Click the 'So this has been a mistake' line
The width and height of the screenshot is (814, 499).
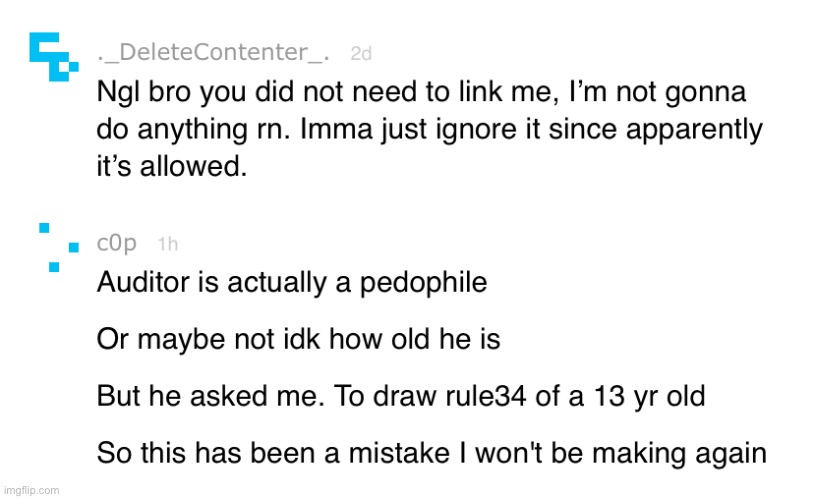click(432, 453)
